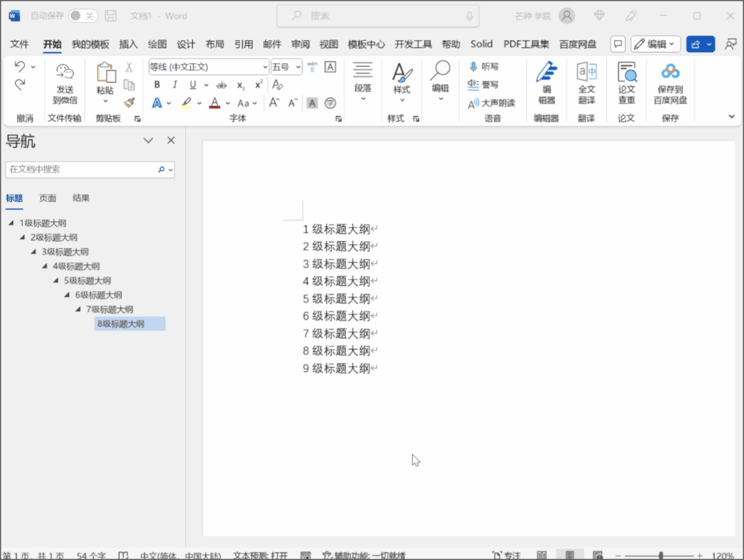
Task: Toggle subscript formatting
Action: point(240,85)
